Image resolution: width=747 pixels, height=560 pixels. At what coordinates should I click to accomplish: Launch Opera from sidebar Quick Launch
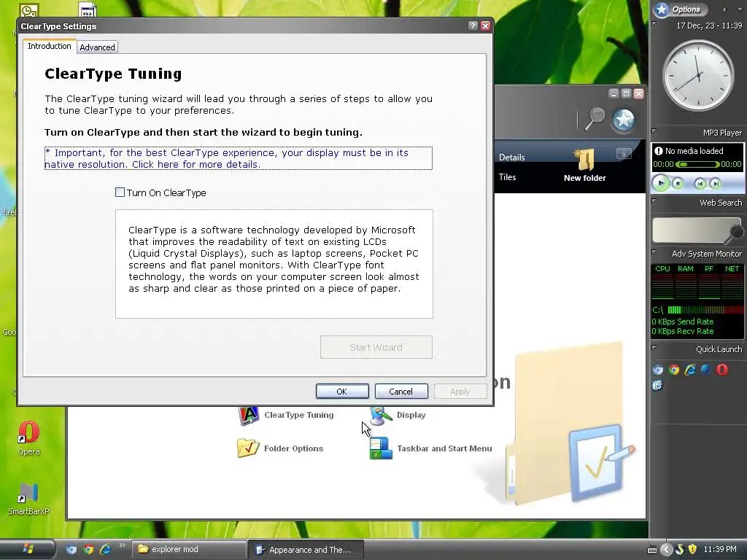tap(722, 370)
